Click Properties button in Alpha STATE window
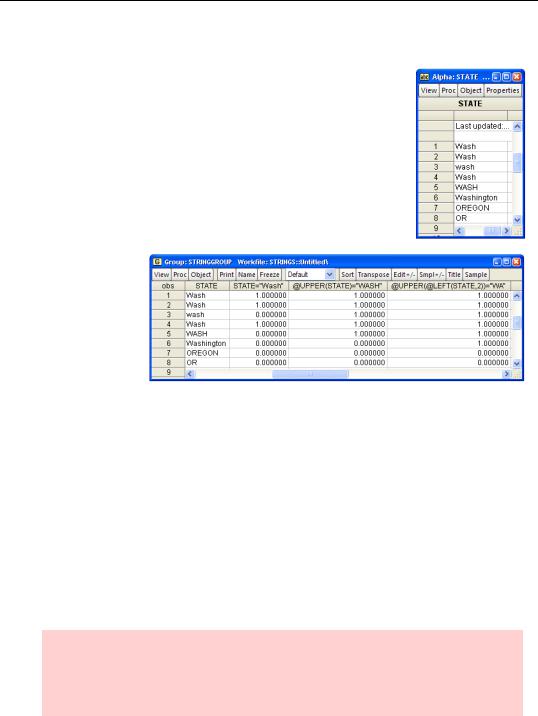Screen dimensions: 538x716 tap(502, 90)
